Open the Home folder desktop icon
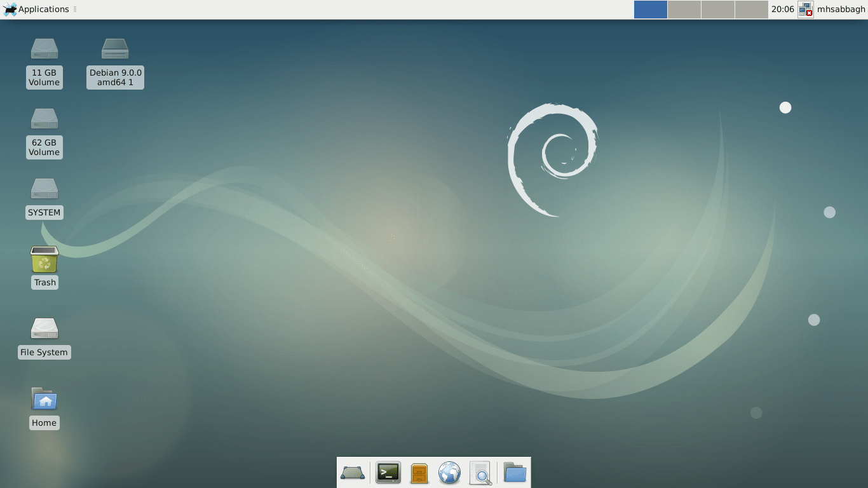The width and height of the screenshot is (868, 488). pos(44,400)
